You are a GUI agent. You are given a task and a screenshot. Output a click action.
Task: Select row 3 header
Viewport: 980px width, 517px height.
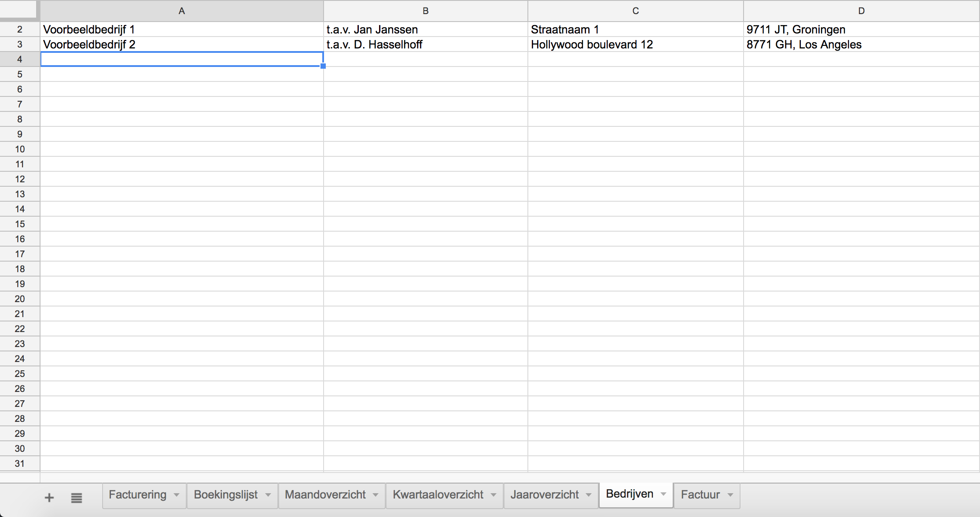tap(20, 44)
